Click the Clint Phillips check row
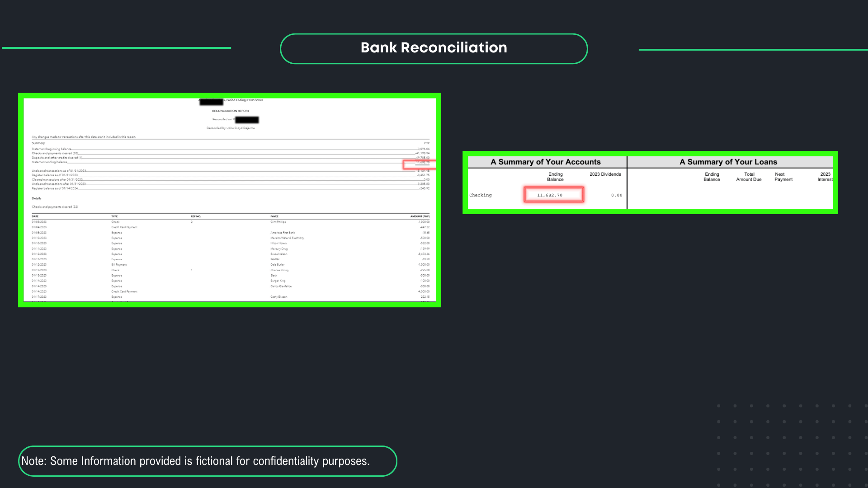 pyautogui.click(x=278, y=222)
